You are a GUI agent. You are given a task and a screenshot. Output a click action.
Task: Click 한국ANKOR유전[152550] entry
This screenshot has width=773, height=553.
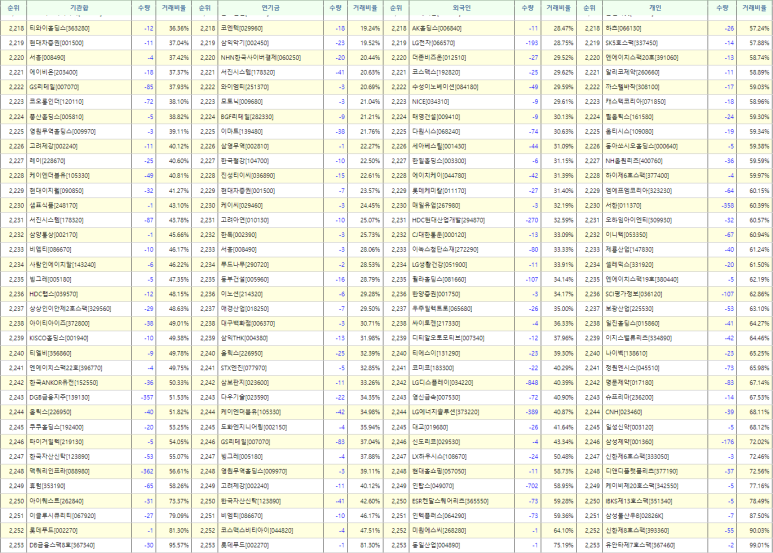(64, 383)
